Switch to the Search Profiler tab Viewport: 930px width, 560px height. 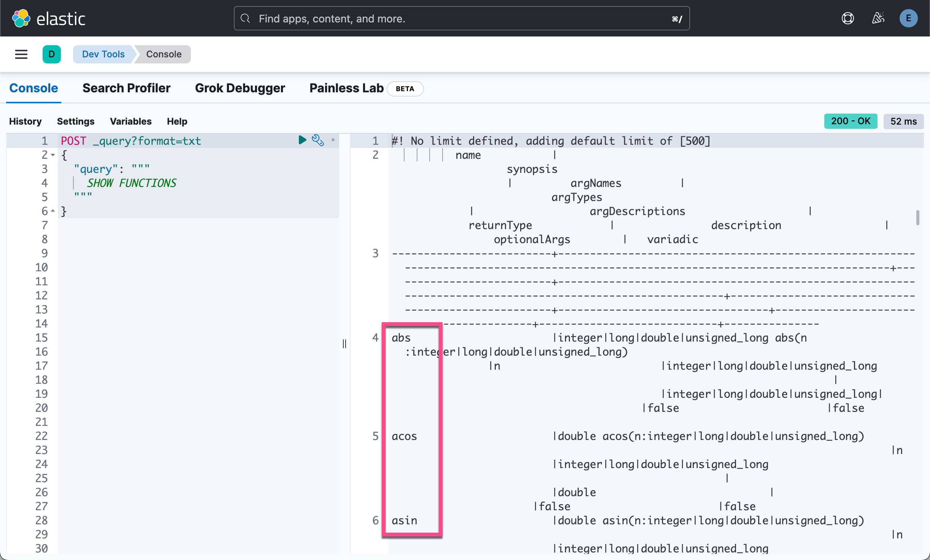[126, 88]
